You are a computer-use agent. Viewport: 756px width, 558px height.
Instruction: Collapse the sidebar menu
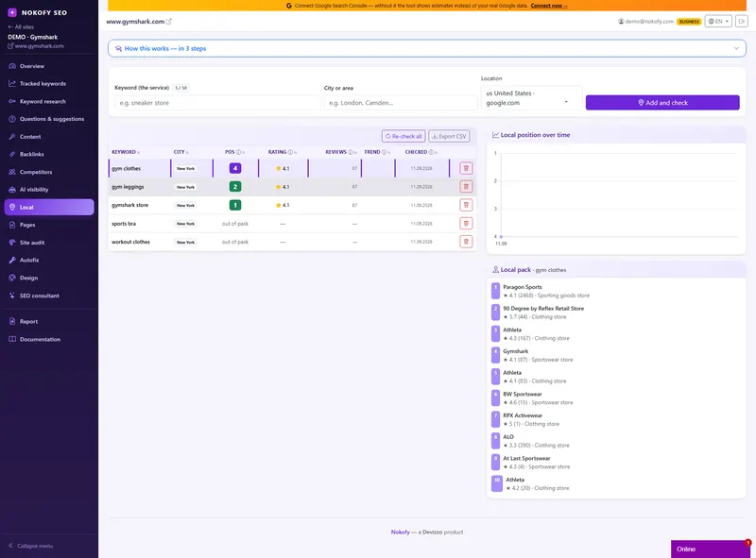(x=31, y=546)
